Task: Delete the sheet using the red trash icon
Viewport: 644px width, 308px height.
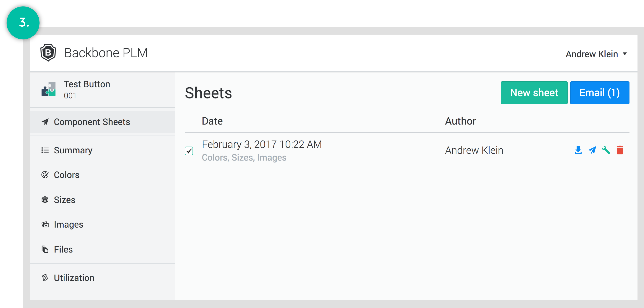Action: coord(620,150)
